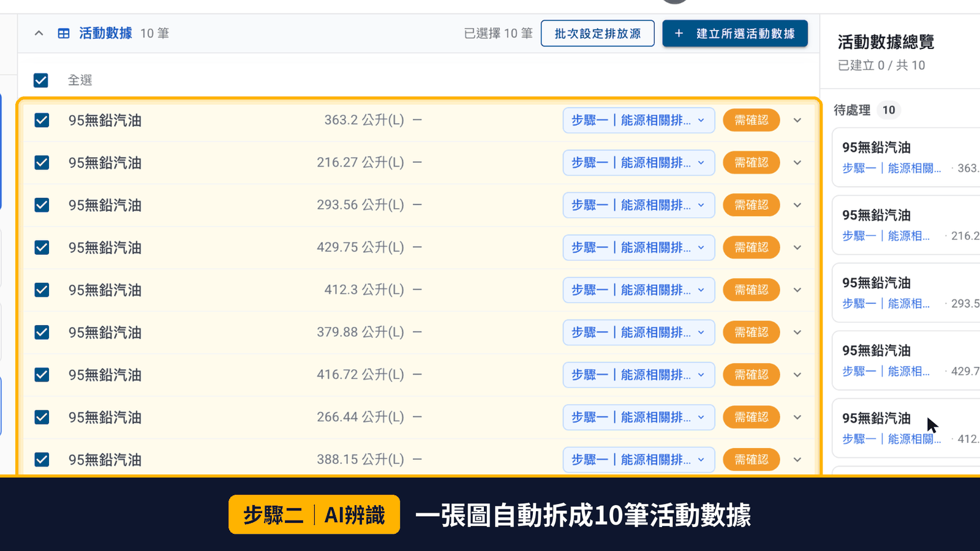The width and height of the screenshot is (980, 551).
Task: Open emission source dropdown for 363.2 row
Action: [x=639, y=120]
